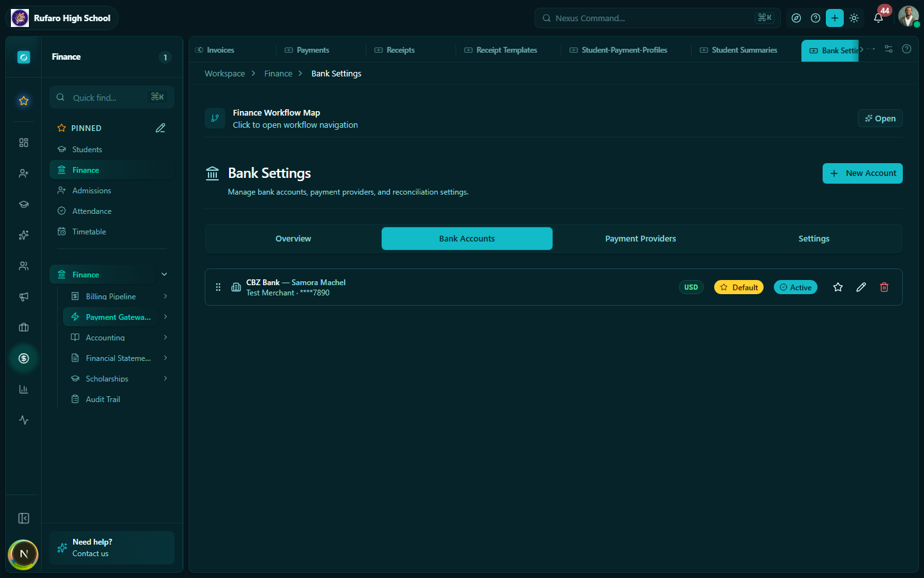Star the CBZ Bank account as favorite
Image resolution: width=924 pixels, height=578 pixels.
click(x=838, y=287)
